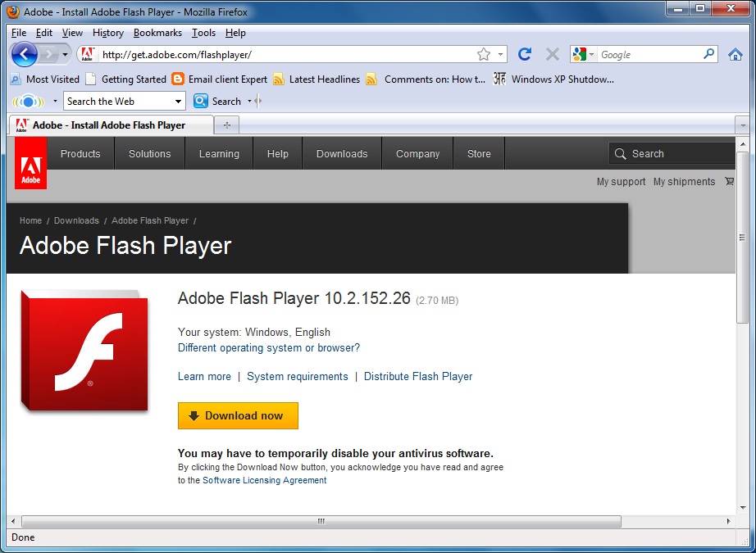
Task: Expand the Search the Web combo box
Action: 178,101
